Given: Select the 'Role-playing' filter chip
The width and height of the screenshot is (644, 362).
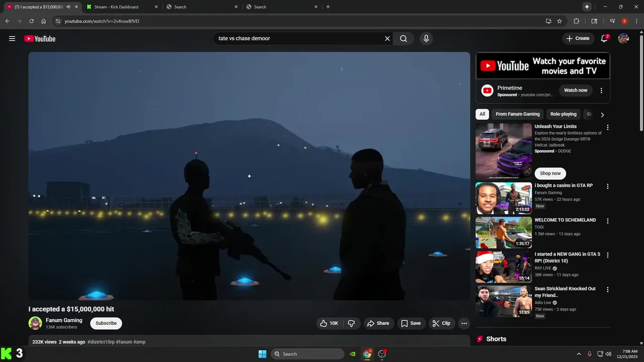Looking at the screenshot, I should pos(563,114).
